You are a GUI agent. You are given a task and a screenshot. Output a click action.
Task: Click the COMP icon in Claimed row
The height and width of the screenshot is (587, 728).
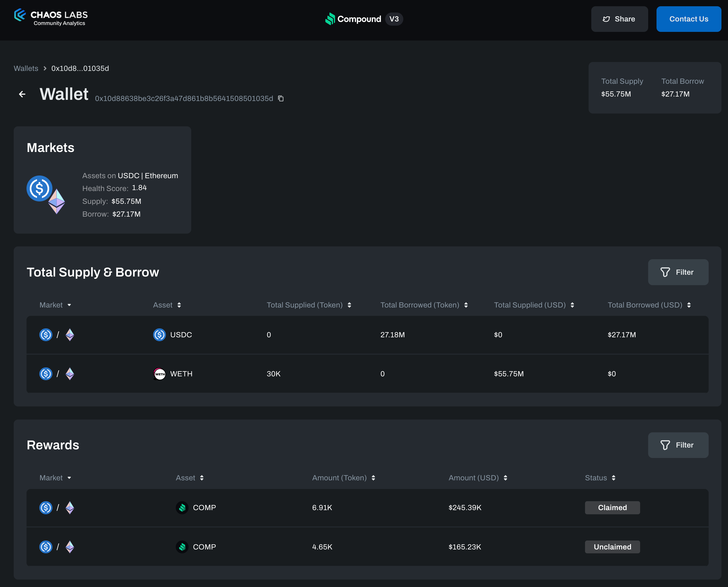[x=182, y=507]
